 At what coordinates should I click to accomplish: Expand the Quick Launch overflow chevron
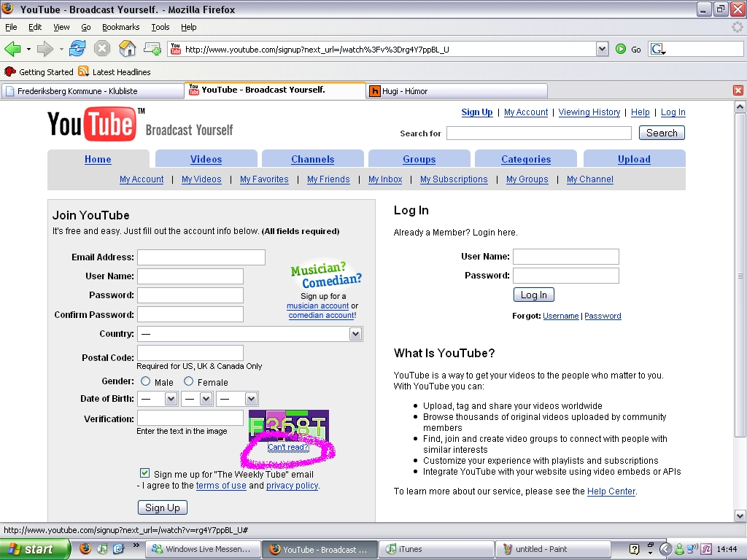point(136,545)
